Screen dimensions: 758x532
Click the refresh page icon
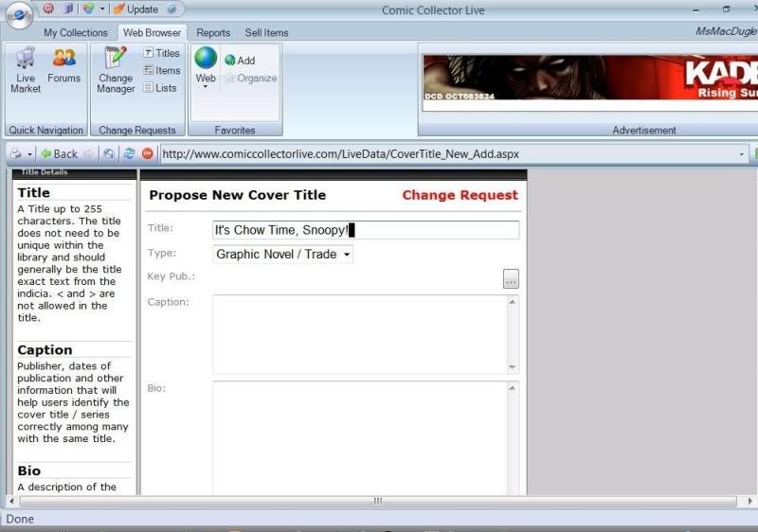pos(129,154)
